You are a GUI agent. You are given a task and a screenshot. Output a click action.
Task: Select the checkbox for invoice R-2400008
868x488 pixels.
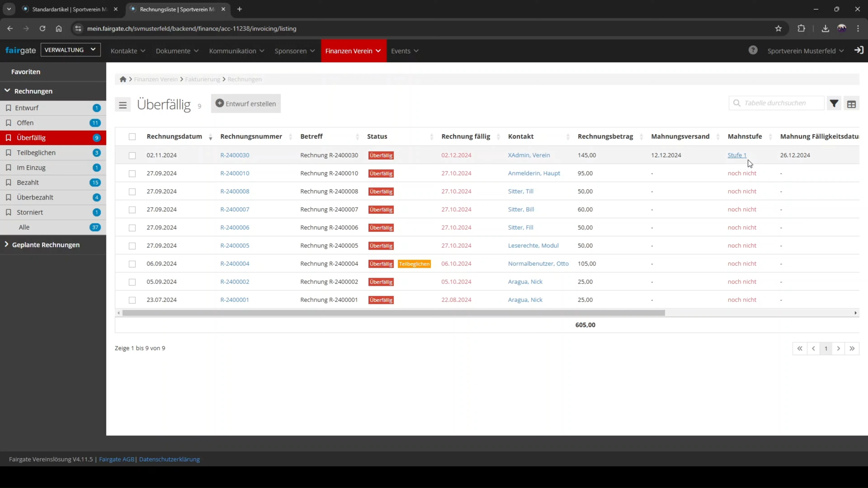[132, 192]
